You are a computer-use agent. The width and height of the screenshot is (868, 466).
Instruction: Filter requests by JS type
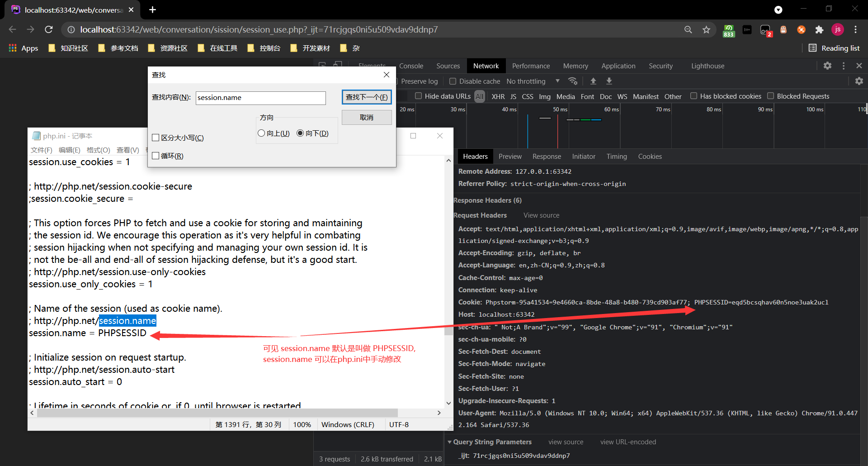[513, 96]
